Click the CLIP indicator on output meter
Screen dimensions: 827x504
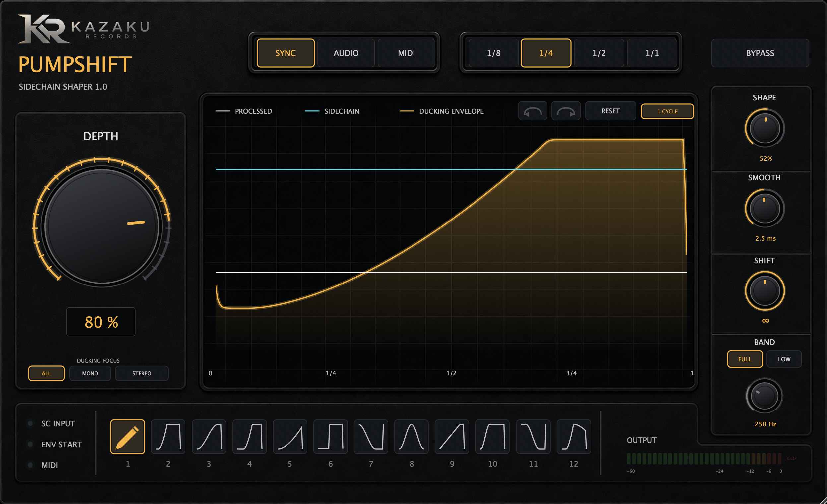[792, 458]
